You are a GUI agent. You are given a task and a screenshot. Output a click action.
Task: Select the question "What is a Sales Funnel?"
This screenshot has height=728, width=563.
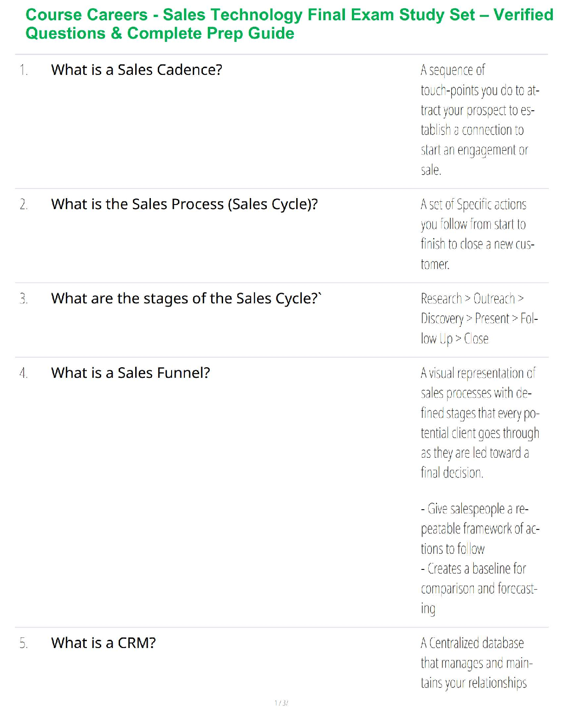(131, 373)
